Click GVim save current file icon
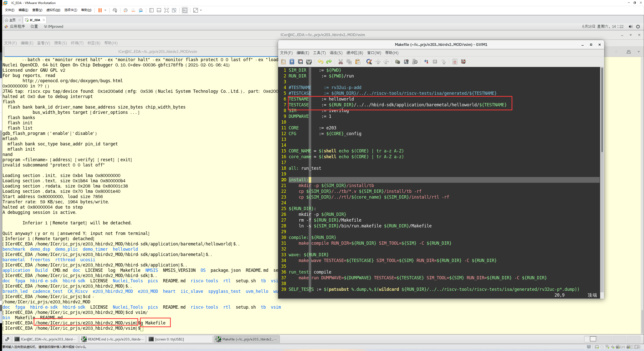The height and width of the screenshot is (351, 644). click(292, 62)
